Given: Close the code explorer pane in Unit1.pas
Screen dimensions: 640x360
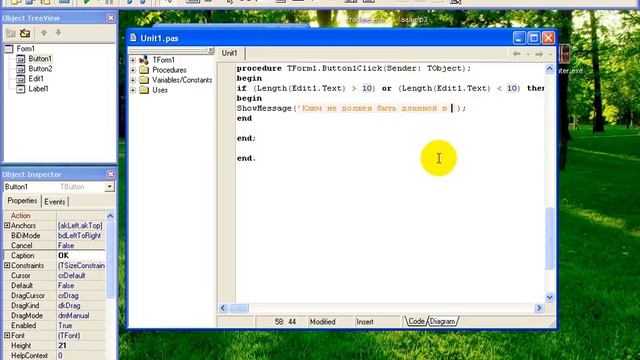Looking at the screenshot, I should coord(211,50).
